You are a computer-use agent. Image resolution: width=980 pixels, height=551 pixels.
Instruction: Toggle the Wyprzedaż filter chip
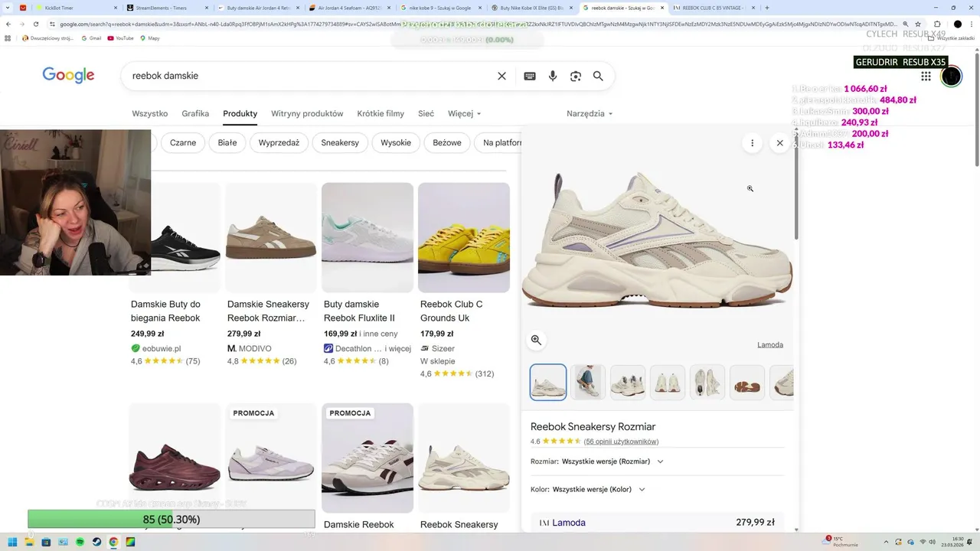279,142
